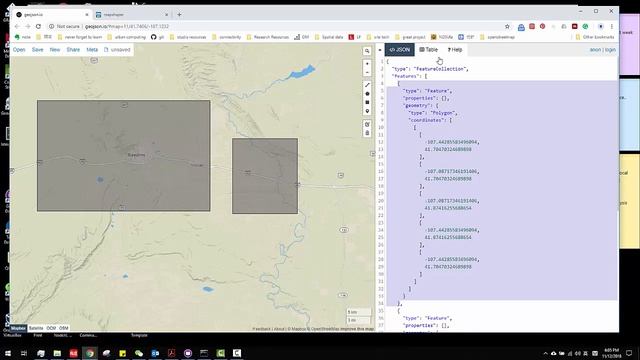Image resolution: width=640 pixels, height=360 pixels.
Task: Collapse the side panel with the arrow
Action: pyautogui.click(x=380, y=50)
